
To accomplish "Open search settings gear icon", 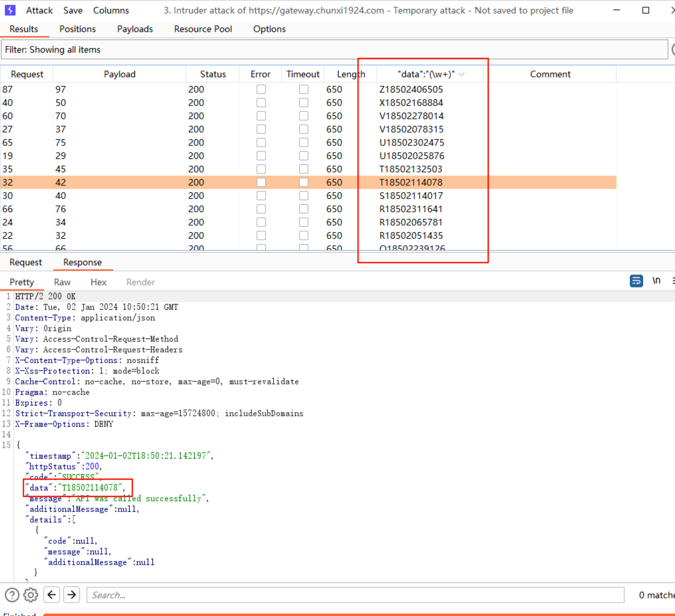I will tap(31, 595).
